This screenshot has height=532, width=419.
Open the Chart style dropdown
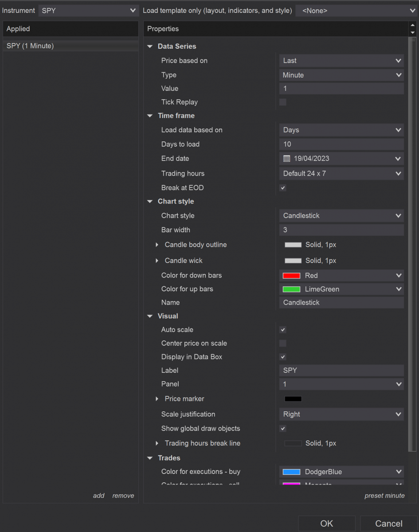click(x=341, y=216)
